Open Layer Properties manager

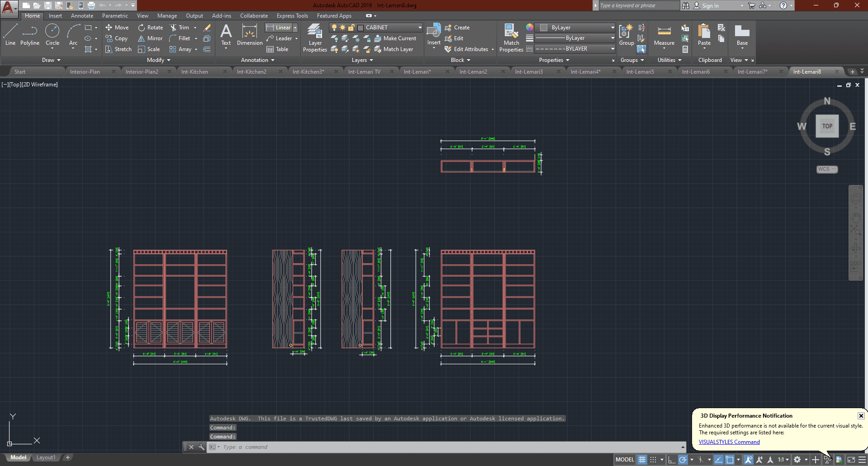click(315, 38)
